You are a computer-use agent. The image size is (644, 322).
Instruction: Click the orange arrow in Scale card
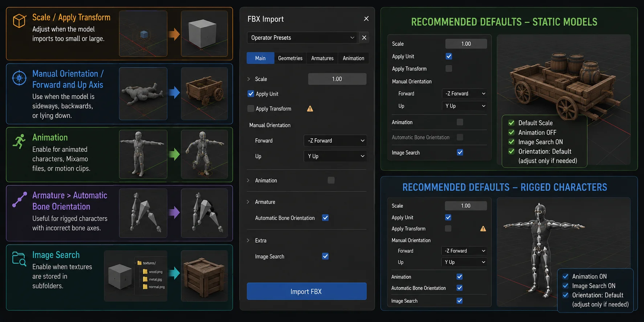[x=174, y=34]
